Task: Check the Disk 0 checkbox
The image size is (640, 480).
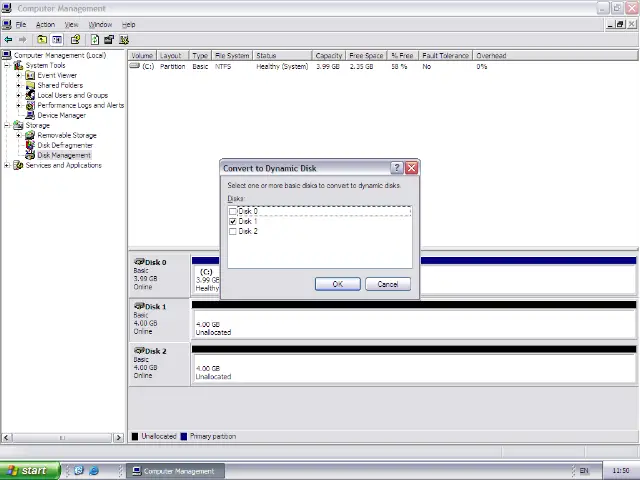Action: pos(233,211)
